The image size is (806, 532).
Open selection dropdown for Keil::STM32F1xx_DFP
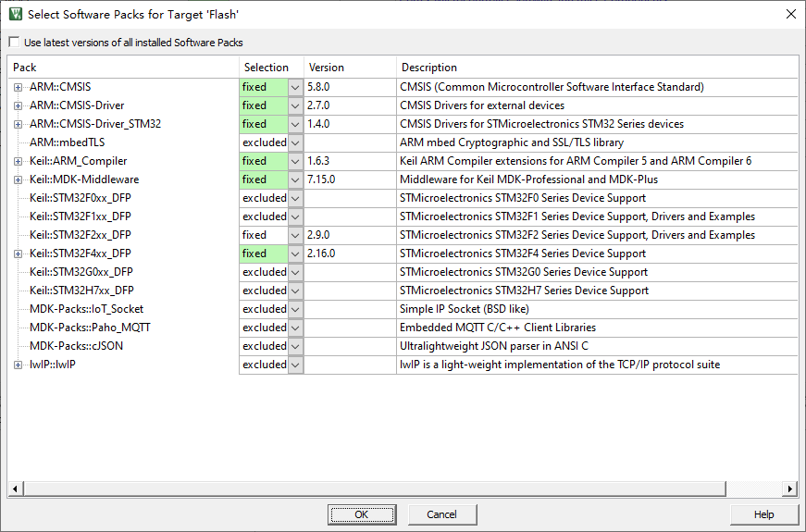tap(295, 217)
